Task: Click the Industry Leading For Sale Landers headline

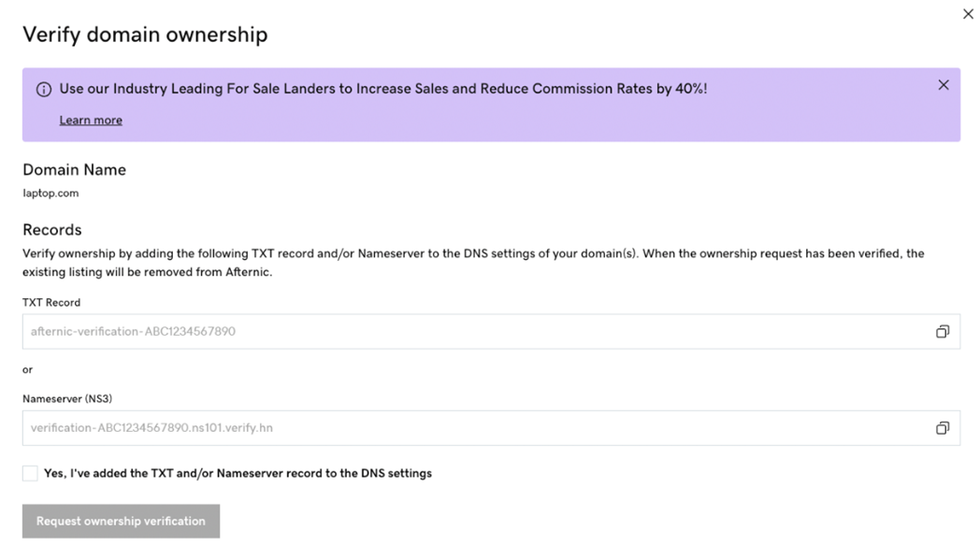Action: coord(382,90)
